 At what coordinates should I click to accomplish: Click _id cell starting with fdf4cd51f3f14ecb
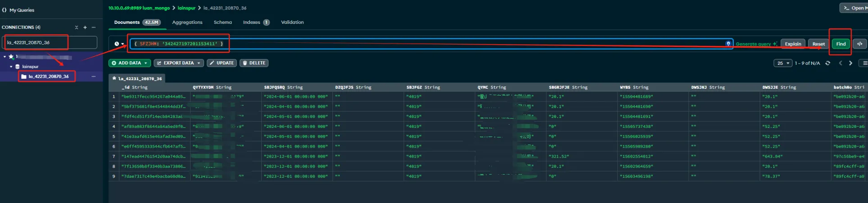tap(154, 117)
